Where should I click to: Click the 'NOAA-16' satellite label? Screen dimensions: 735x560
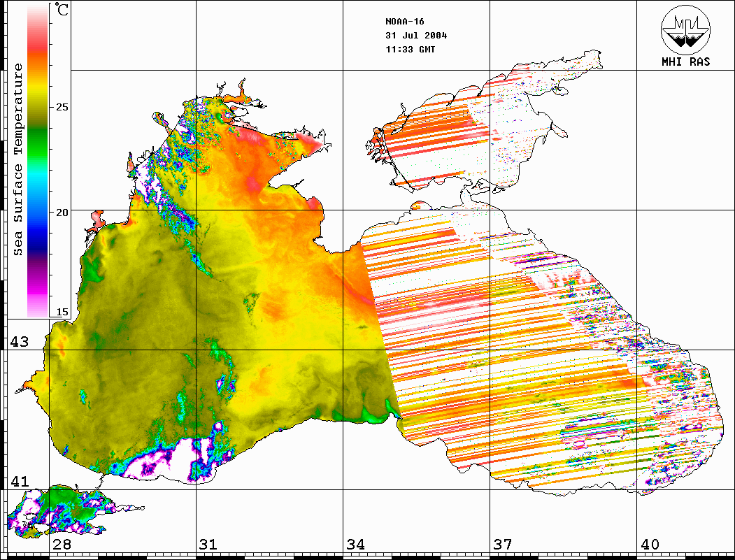[404, 22]
